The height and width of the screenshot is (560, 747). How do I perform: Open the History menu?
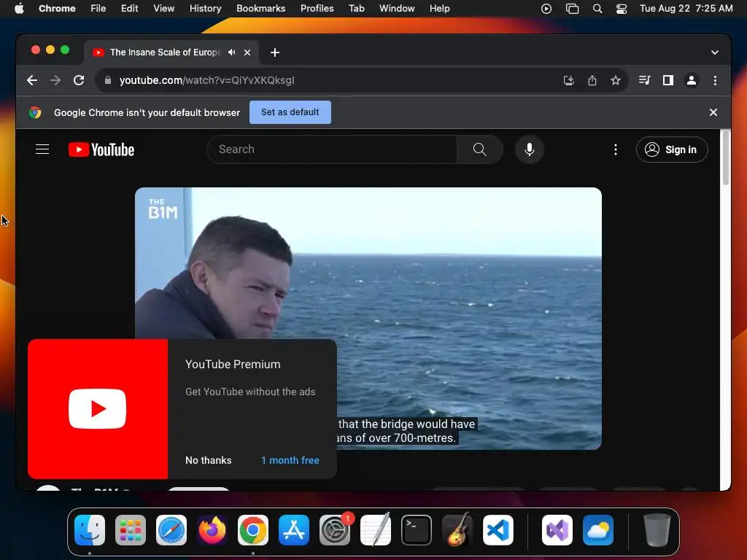205,8
